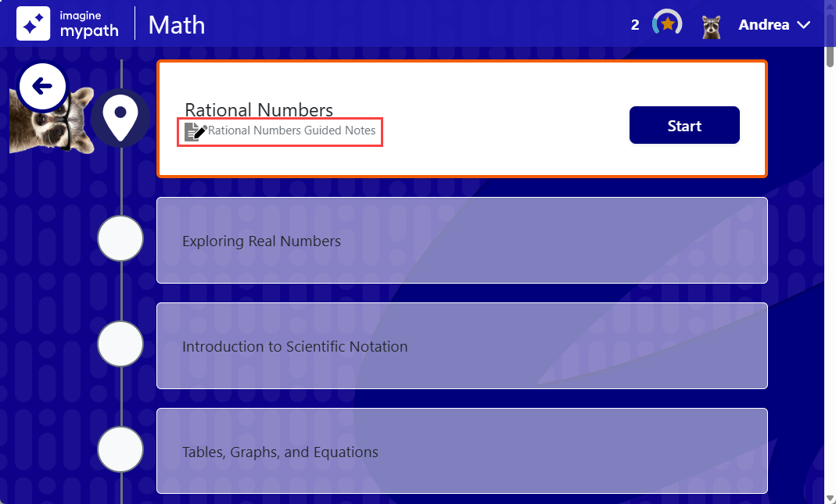The height and width of the screenshot is (504, 836).
Task: Click the raccoon mascot with glasses
Action: (52, 120)
